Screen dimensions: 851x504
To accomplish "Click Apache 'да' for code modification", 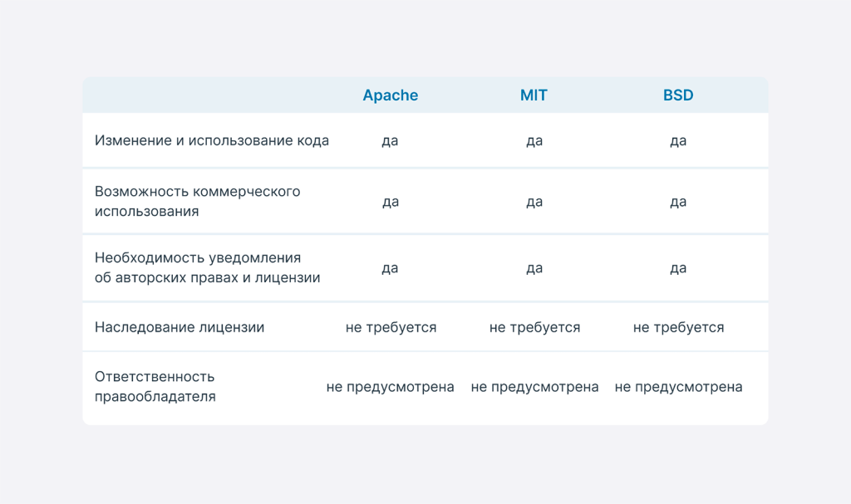I will click(390, 141).
